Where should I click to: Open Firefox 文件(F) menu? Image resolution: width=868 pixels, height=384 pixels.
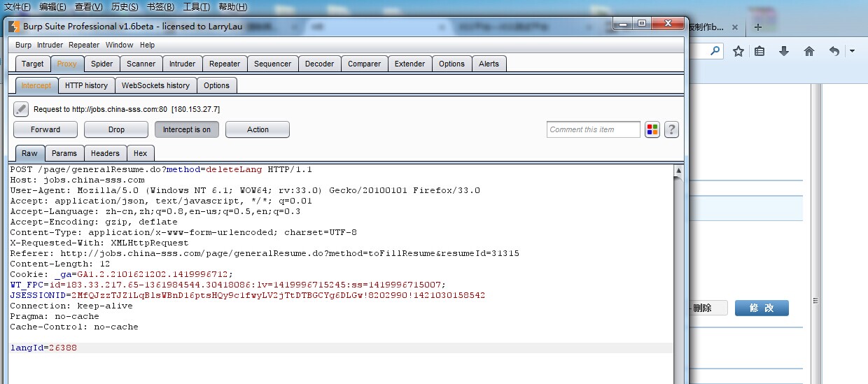[17, 7]
